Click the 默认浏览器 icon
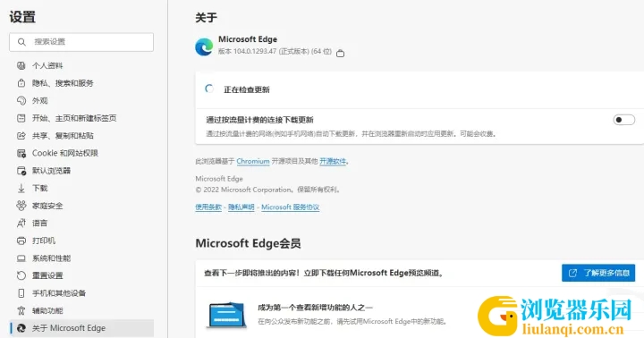 pos(21,171)
